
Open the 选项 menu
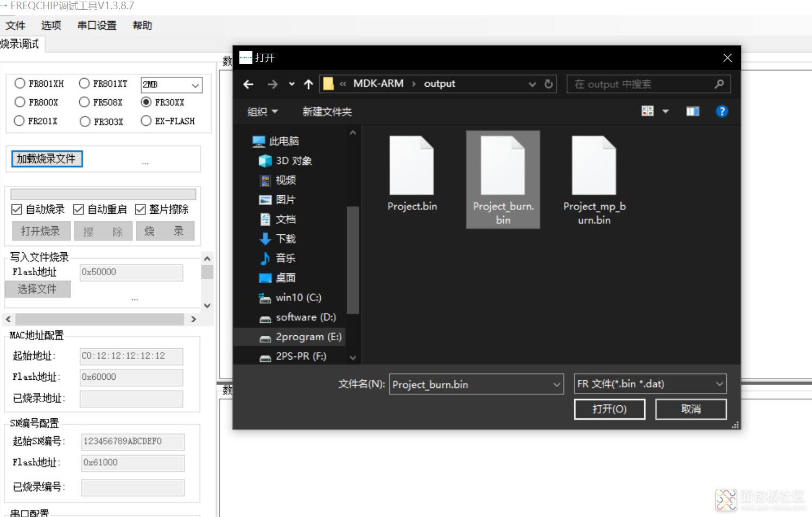[x=51, y=25]
